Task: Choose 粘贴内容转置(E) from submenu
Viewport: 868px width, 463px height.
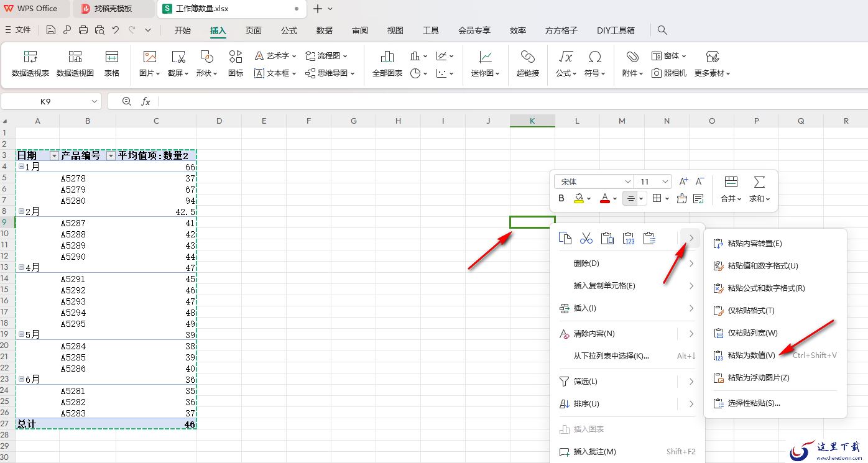Action: (x=775, y=244)
